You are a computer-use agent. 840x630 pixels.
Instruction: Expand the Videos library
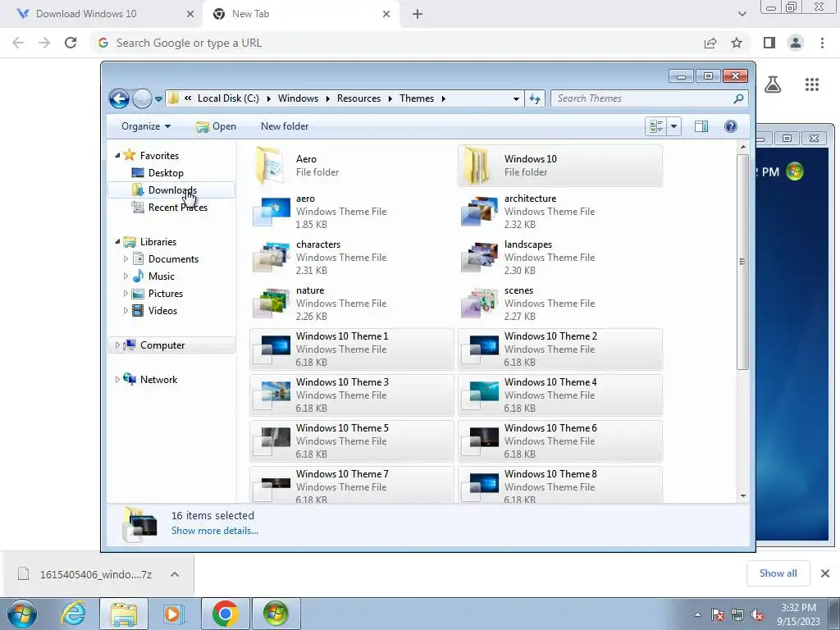(x=126, y=311)
